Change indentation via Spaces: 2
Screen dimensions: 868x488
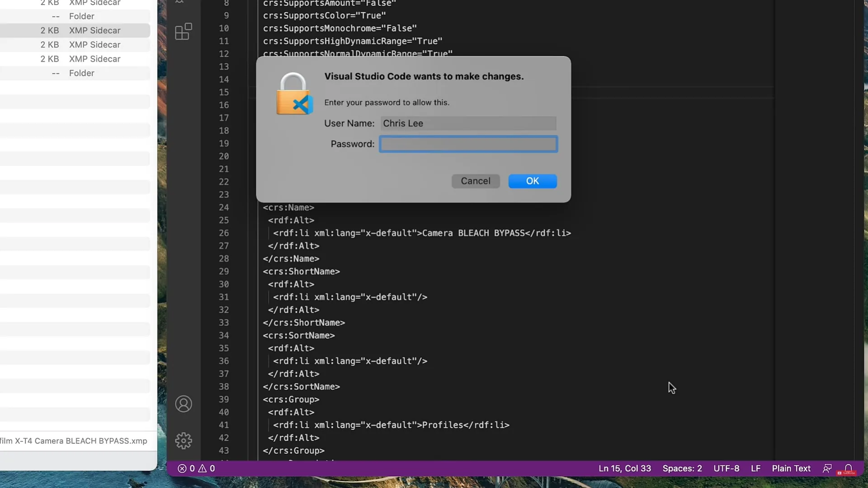[682, 469]
